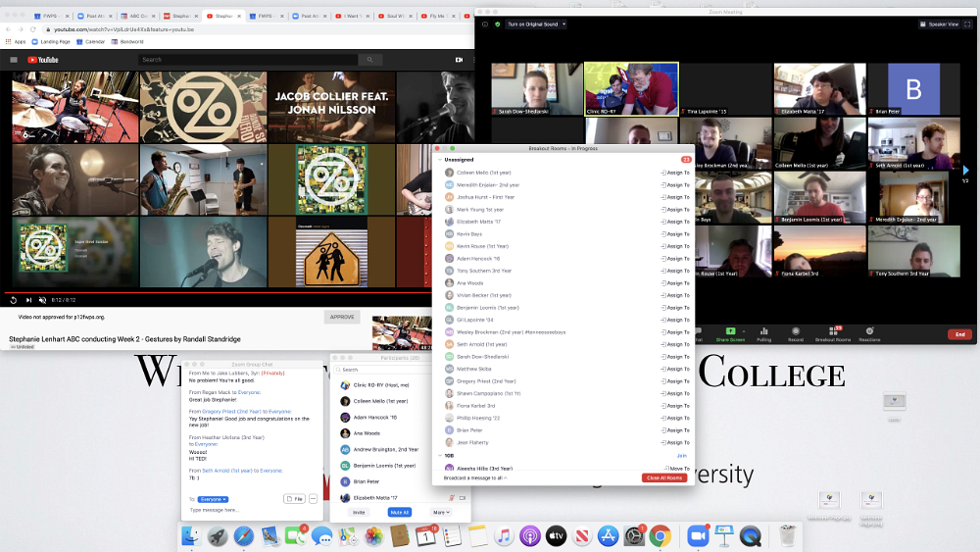Collapse the Unassigned breakout list

click(440, 160)
